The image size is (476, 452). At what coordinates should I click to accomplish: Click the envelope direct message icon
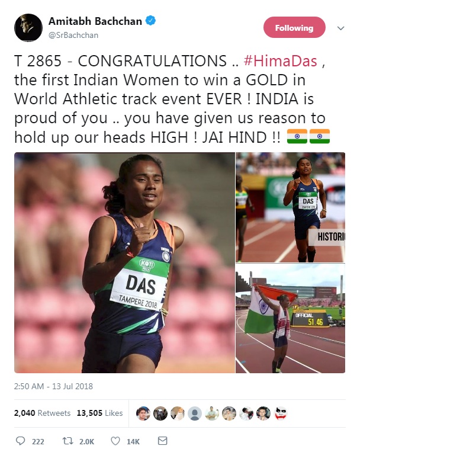163,441
